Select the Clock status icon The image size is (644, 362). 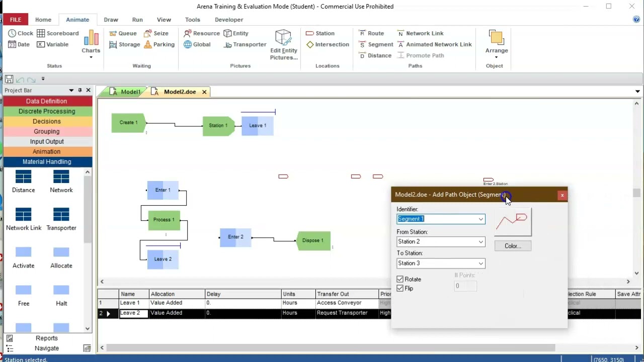point(12,33)
